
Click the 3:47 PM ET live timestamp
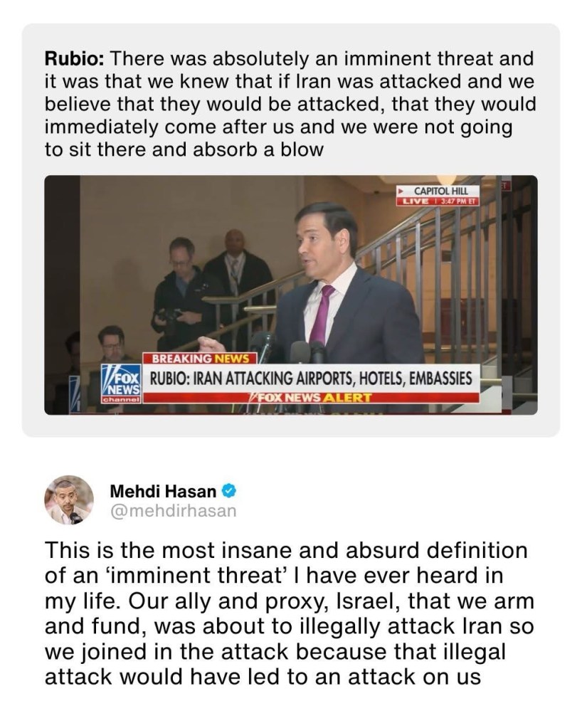tap(456, 202)
